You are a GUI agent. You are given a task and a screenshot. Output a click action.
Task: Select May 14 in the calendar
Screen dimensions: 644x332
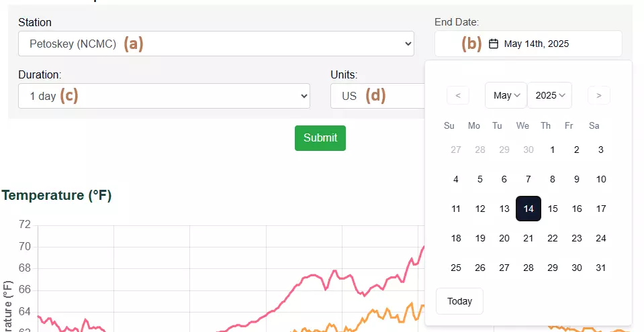point(528,209)
